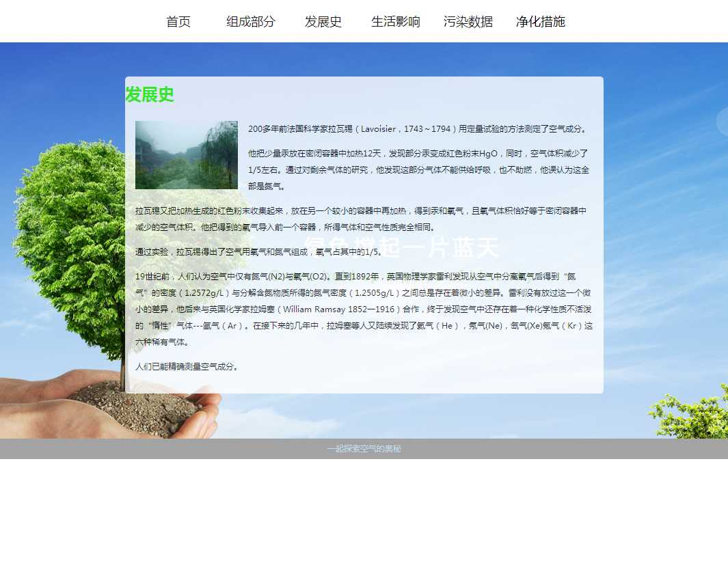Click the paragraph mentioning William Ramsay
This screenshot has height=580, width=728.
[364, 309]
